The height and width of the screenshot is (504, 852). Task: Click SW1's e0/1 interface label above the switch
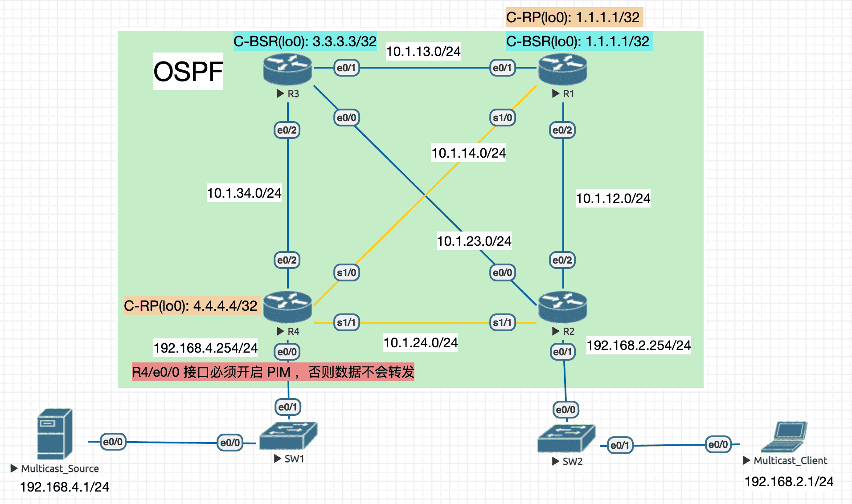click(287, 407)
